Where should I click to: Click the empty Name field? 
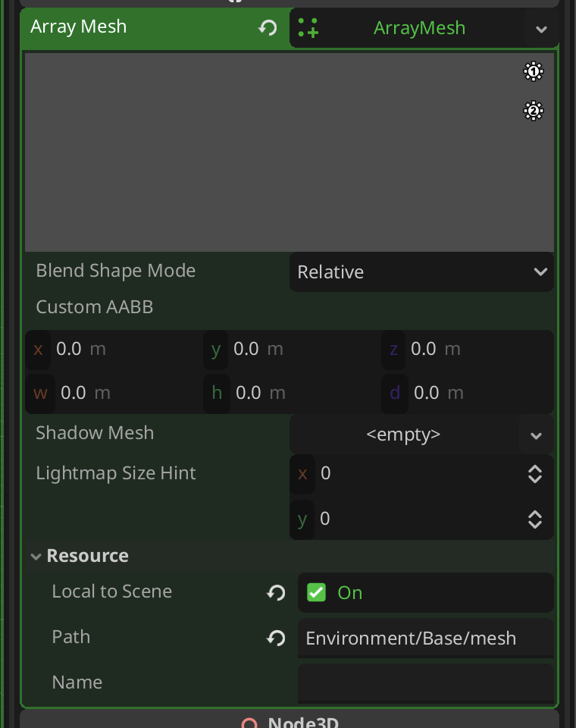(x=426, y=683)
